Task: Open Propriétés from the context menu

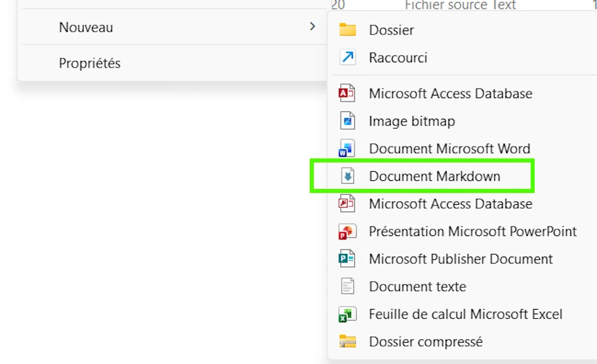Action: (x=90, y=63)
